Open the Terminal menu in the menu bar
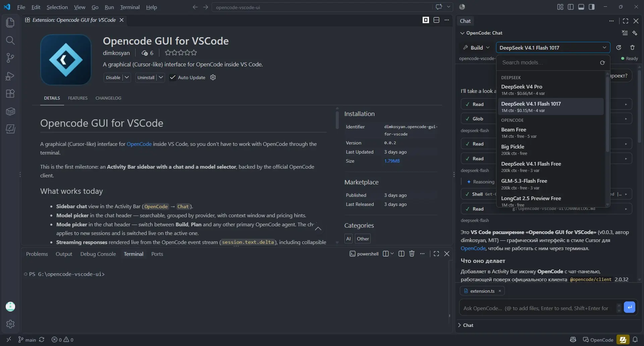The height and width of the screenshot is (346, 644). click(130, 7)
